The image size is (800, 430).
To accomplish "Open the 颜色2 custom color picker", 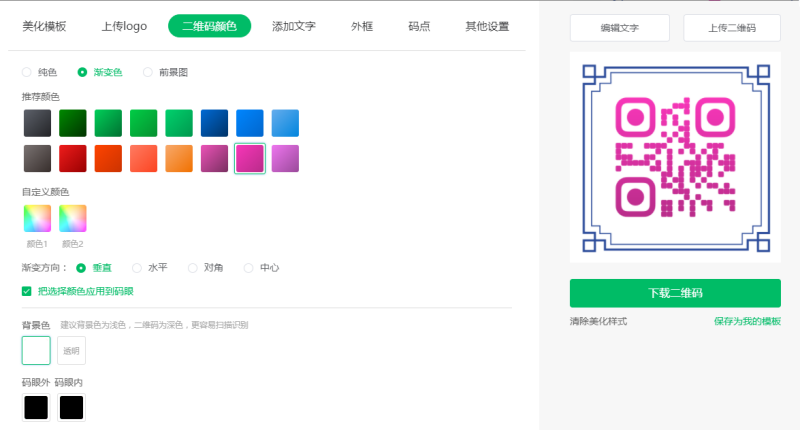I will (x=72, y=218).
